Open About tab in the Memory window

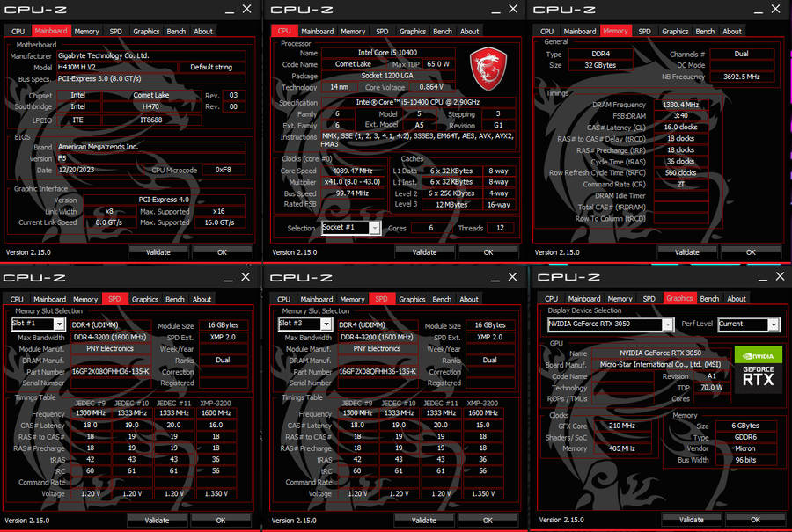(731, 32)
